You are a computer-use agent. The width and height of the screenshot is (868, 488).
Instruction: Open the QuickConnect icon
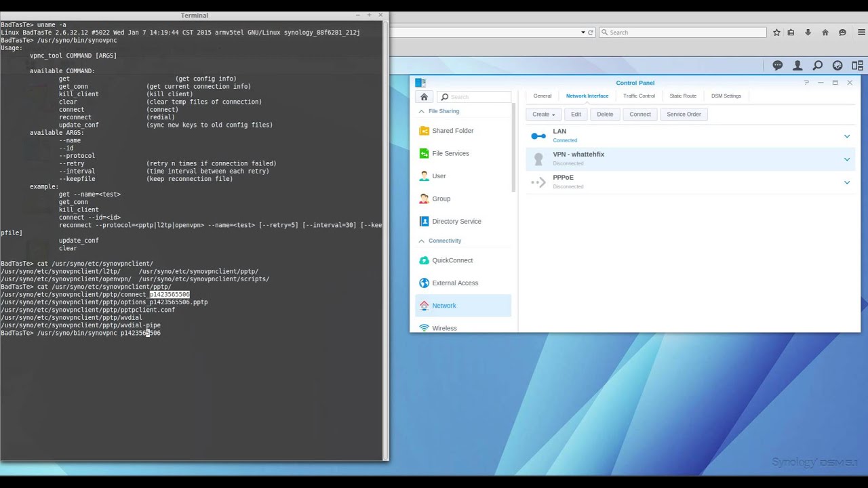pyautogui.click(x=424, y=260)
